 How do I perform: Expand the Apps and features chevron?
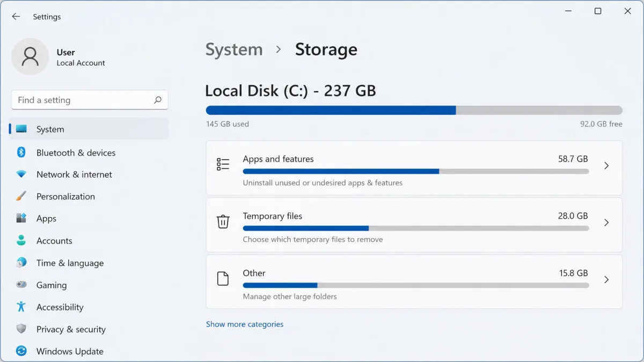606,166
